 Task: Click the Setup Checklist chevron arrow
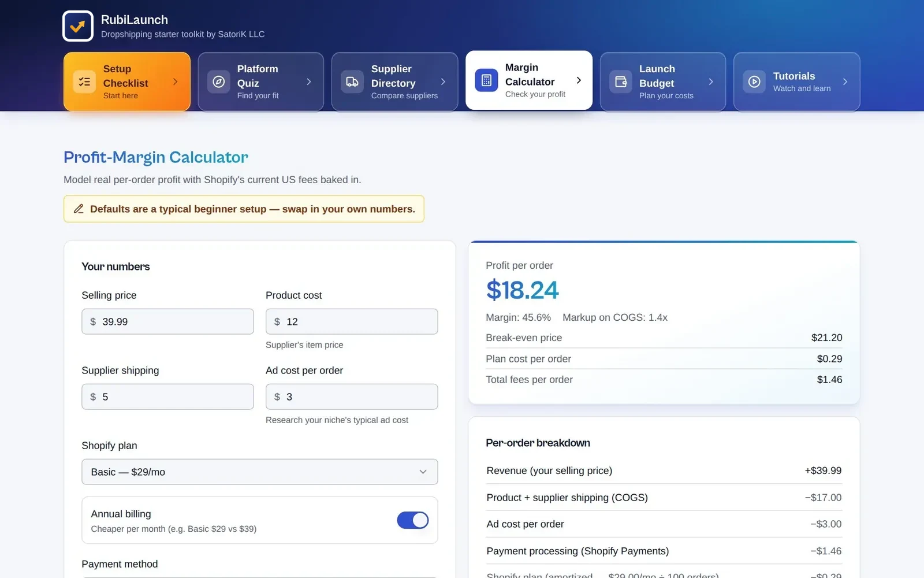[176, 81]
